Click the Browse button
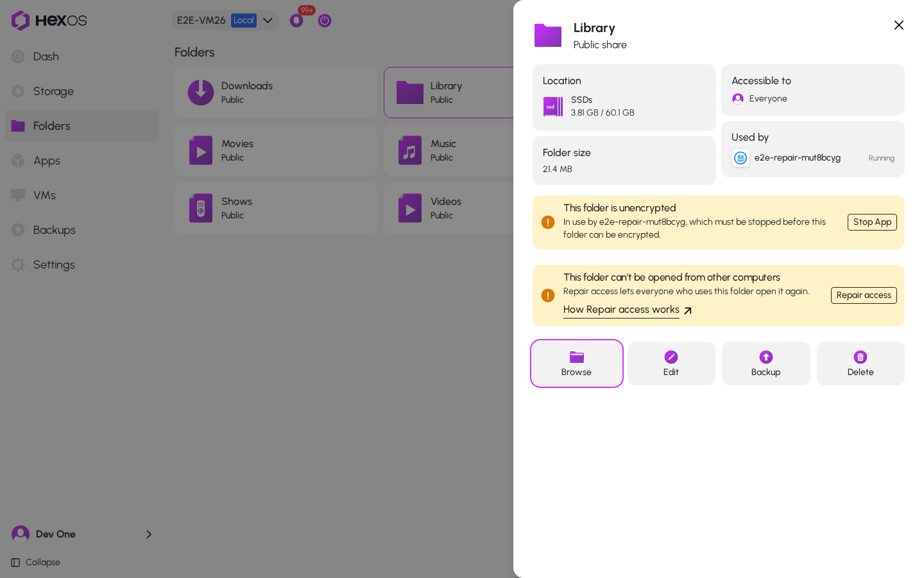Image resolution: width=924 pixels, height=578 pixels. (x=577, y=363)
